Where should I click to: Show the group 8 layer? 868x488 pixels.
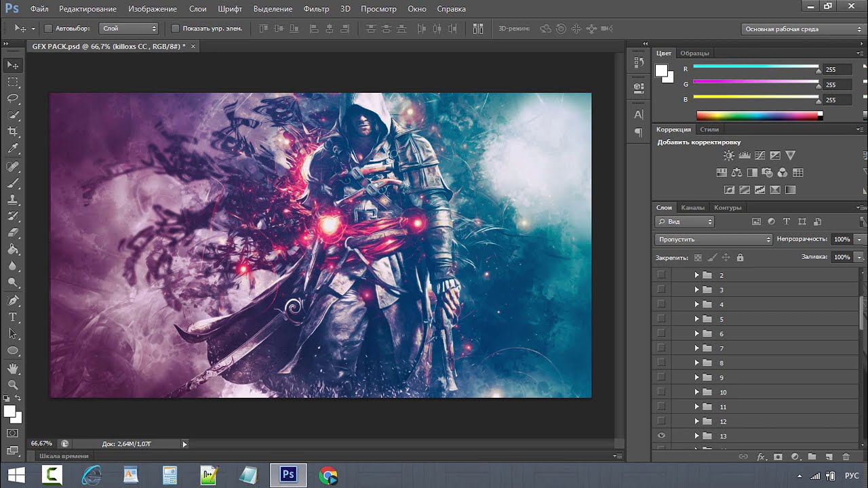tap(661, 363)
